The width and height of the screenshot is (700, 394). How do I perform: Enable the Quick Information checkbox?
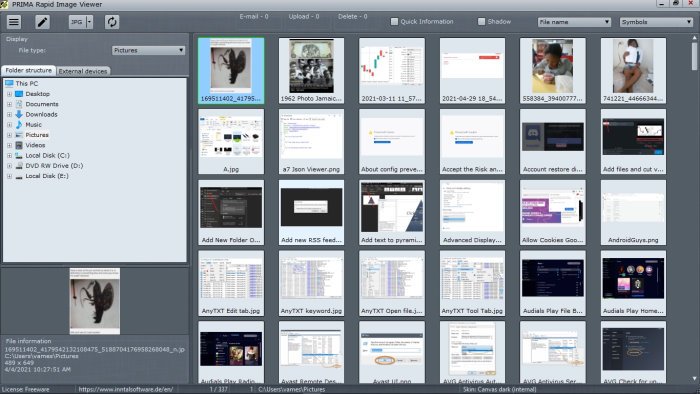coord(394,21)
